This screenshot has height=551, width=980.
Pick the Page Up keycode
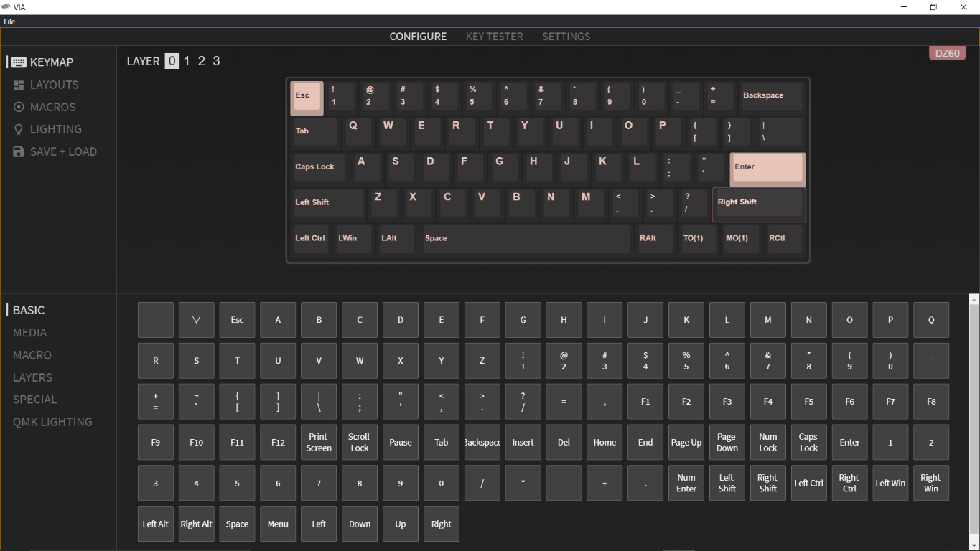pos(686,442)
